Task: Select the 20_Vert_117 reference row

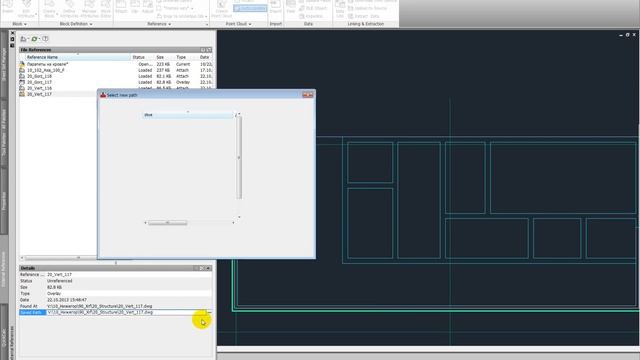Action: click(58, 94)
